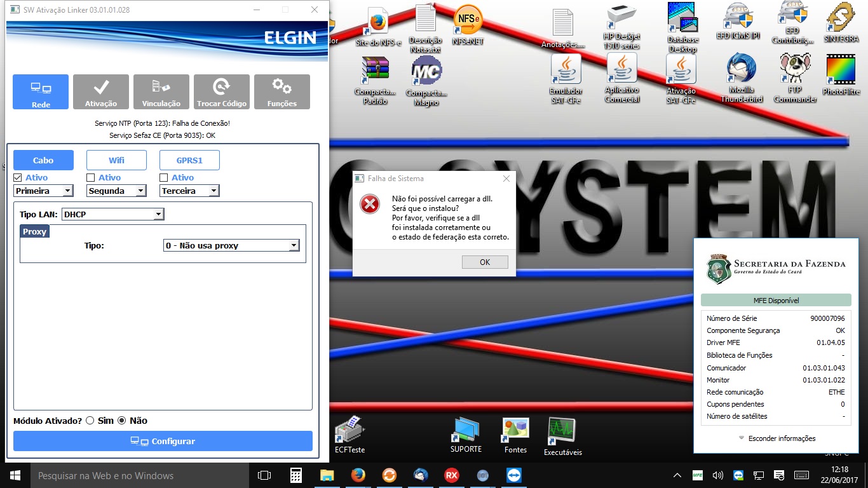This screenshot has height=488, width=868.
Task: Click the Configurar button
Action: pyautogui.click(x=163, y=441)
